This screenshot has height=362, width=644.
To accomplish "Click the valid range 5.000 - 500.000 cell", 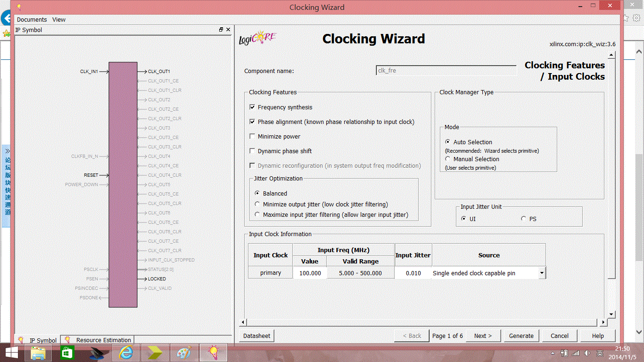I will [361, 273].
